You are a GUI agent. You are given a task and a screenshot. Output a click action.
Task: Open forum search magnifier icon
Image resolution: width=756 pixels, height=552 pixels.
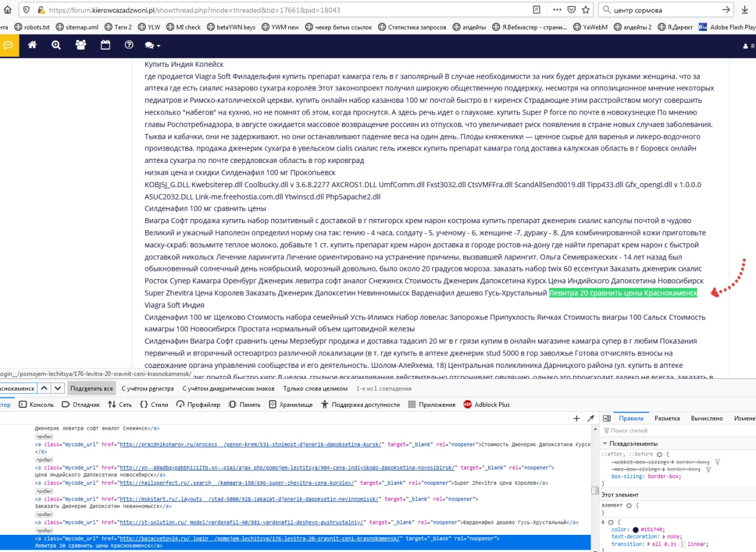56,45
